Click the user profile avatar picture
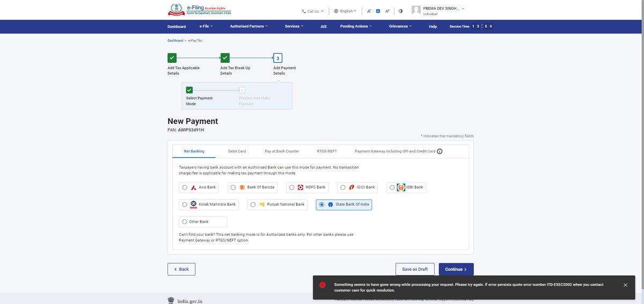The width and height of the screenshot is (644, 304). [x=416, y=10]
